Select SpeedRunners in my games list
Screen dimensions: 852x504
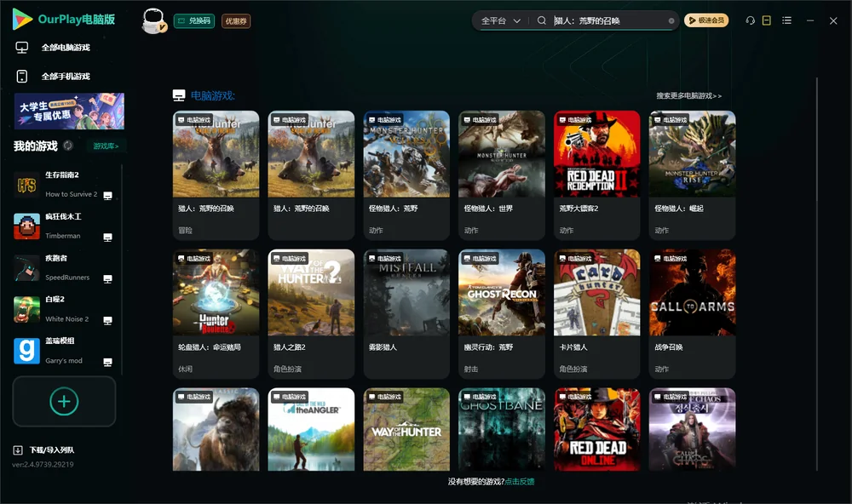64,267
